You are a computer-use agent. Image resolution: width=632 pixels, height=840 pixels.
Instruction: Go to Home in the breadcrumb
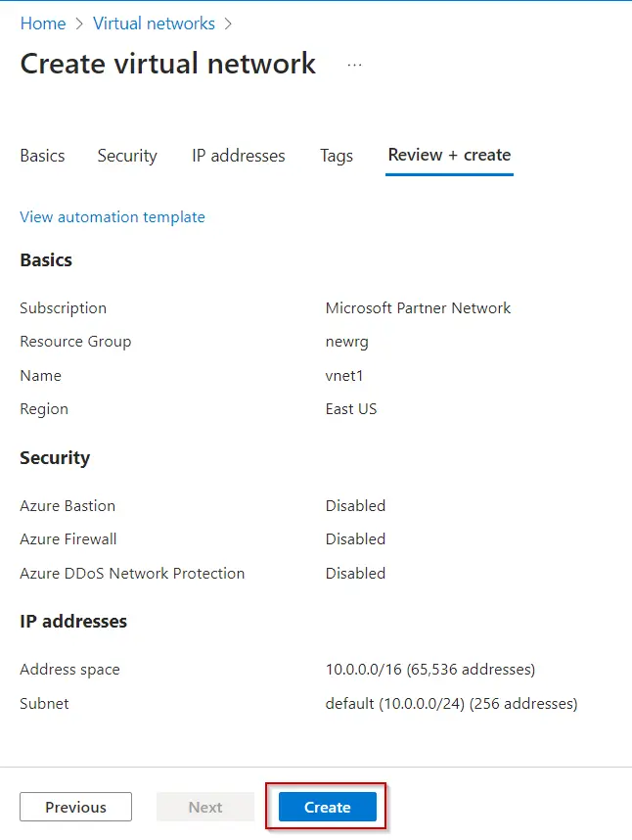coord(43,23)
